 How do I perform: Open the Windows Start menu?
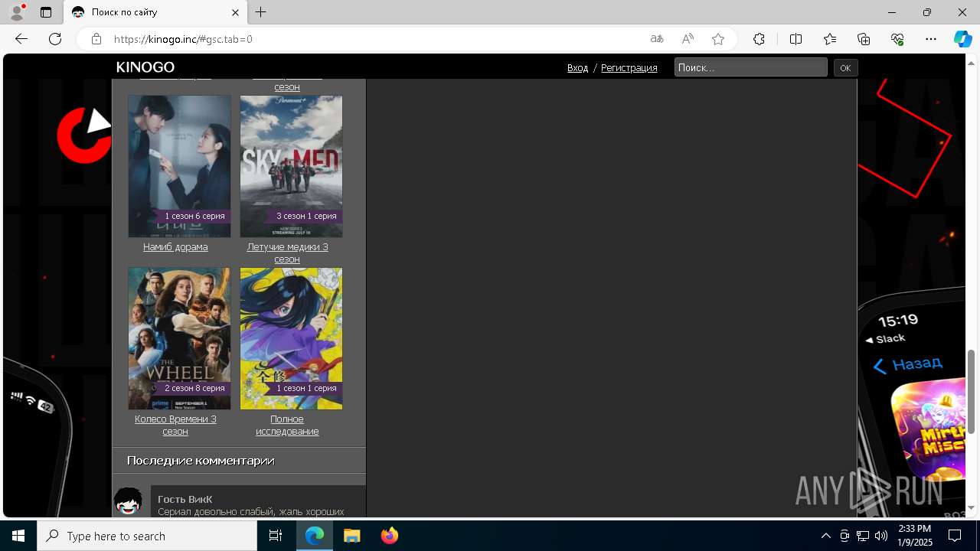tap(18, 536)
